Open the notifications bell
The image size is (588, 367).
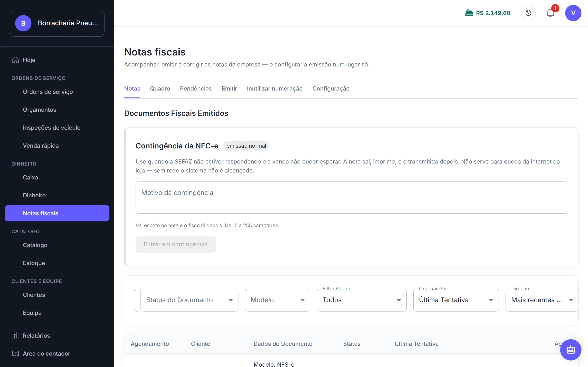[550, 13]
